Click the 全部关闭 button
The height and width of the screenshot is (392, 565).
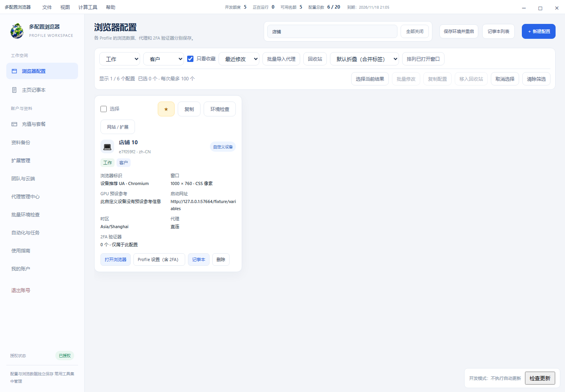pyautogui.click(x=415, y=31)
